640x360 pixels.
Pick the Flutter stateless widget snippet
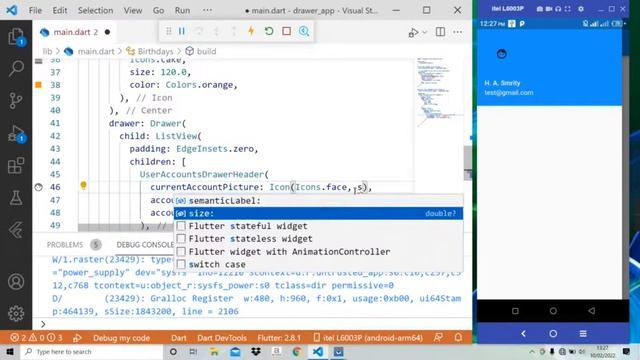point(318,238)
